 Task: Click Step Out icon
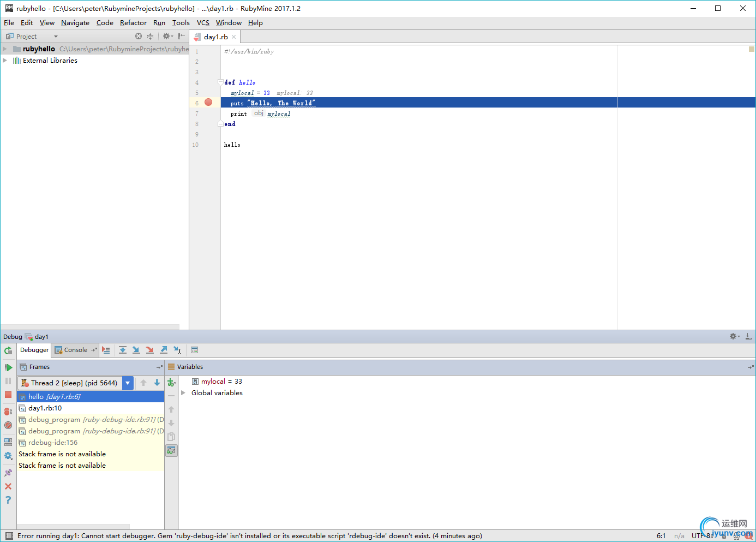coord(164,350)
